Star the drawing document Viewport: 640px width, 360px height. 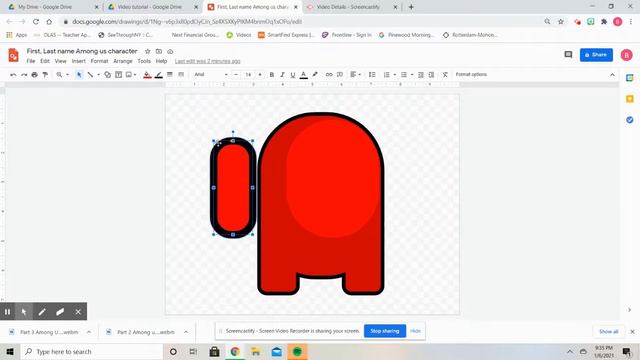[148, 51]
